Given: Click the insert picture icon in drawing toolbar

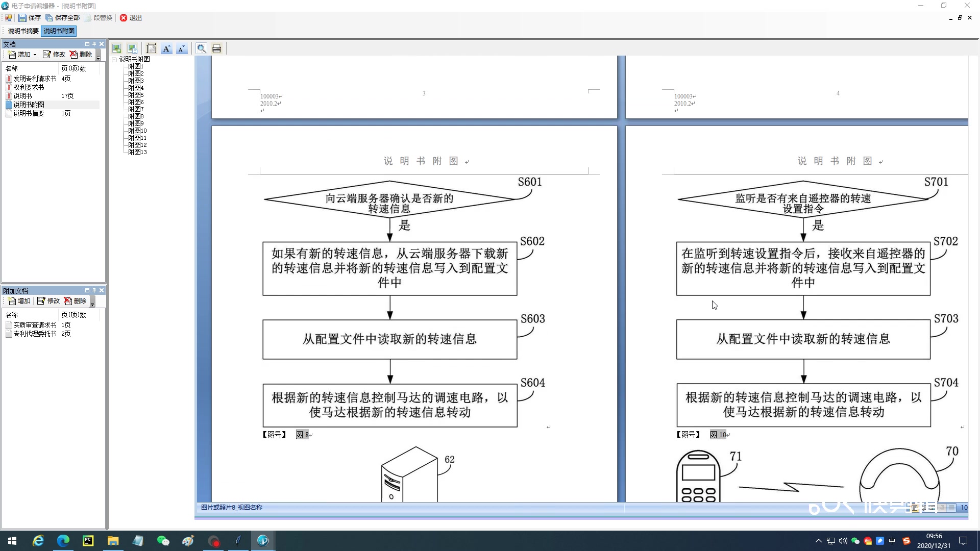Looking at the screenshot, I should coord(117,48).
